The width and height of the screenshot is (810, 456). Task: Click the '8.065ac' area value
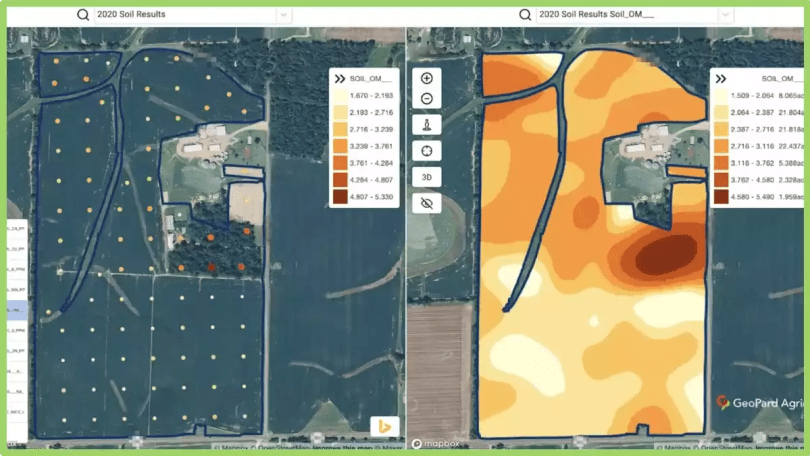click(790, 96)
